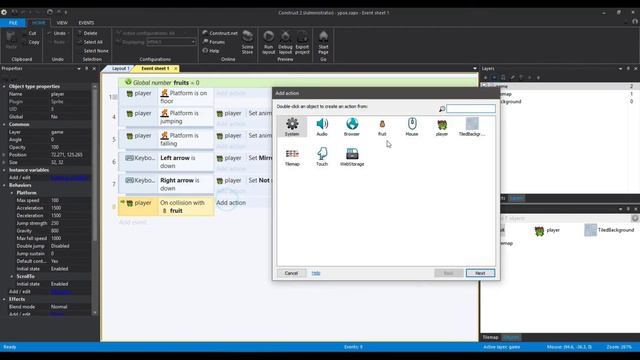
Task: Collapse the Effects section
Action: pos(4,299)
